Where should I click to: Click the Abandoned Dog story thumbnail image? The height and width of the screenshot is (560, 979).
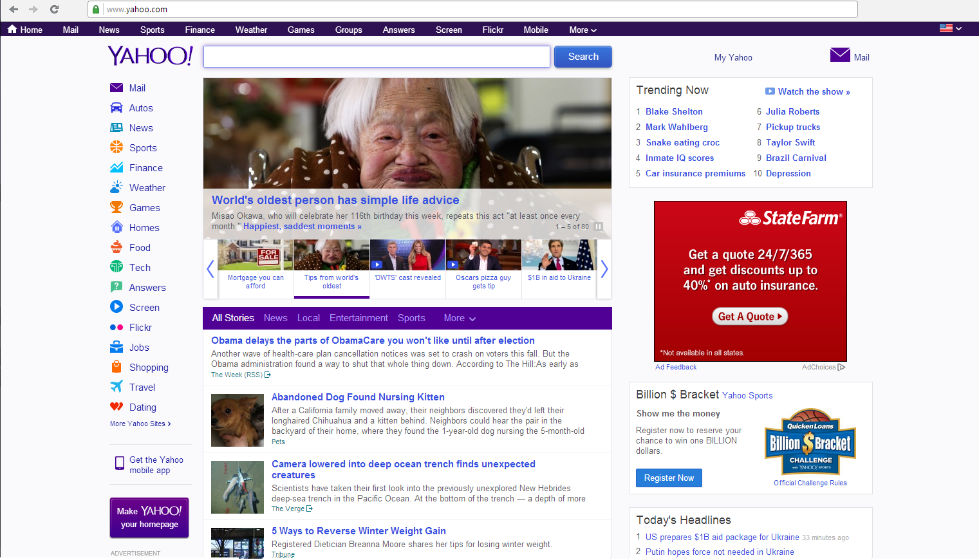(x=238, y=420)
